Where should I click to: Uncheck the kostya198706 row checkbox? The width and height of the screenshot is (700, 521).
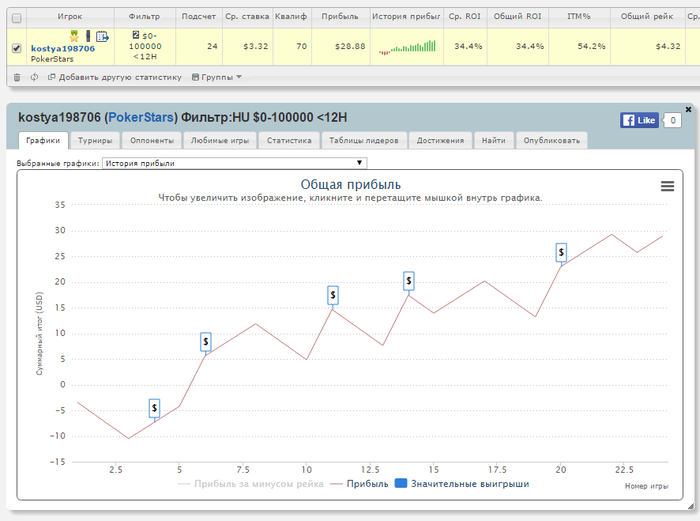[16, 47]
